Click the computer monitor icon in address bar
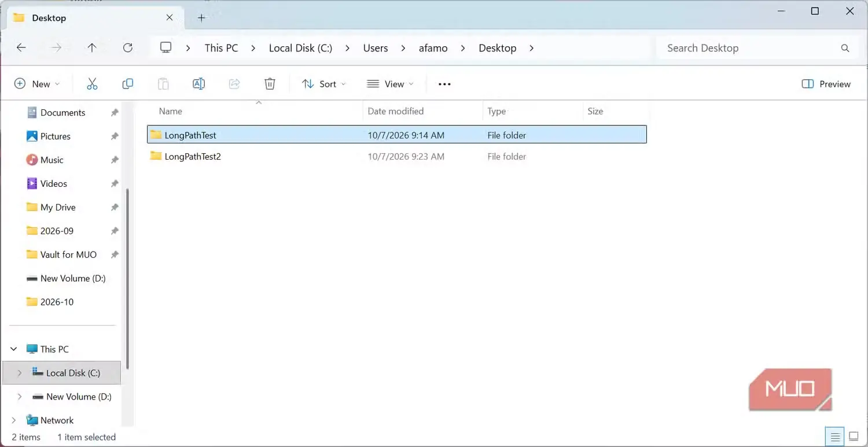The height and width of the screenshot is (447, 868). (166, 48)
